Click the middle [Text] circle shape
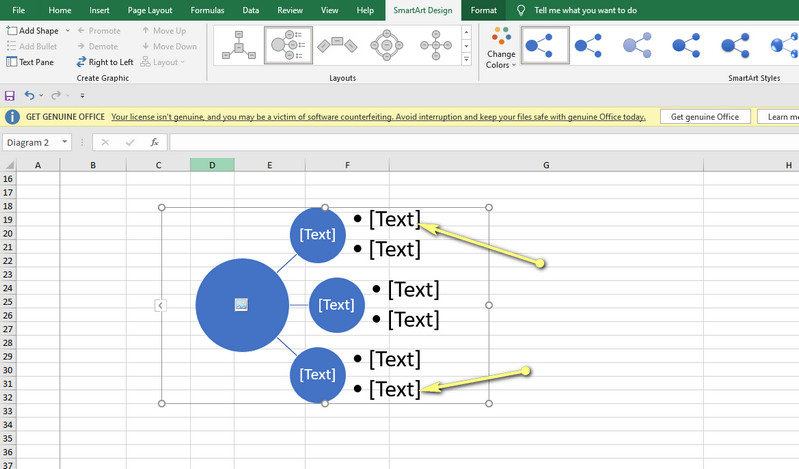This screenshot has width=799, height=469. tap(336, 305)
